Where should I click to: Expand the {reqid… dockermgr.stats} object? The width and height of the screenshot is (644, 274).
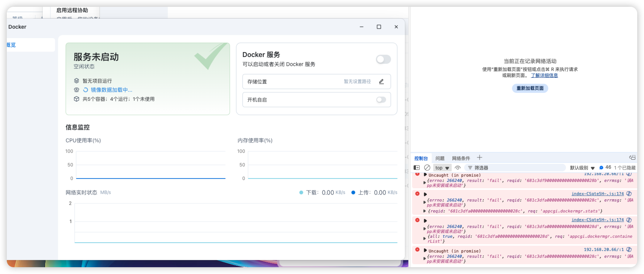[x=425, y=211]
